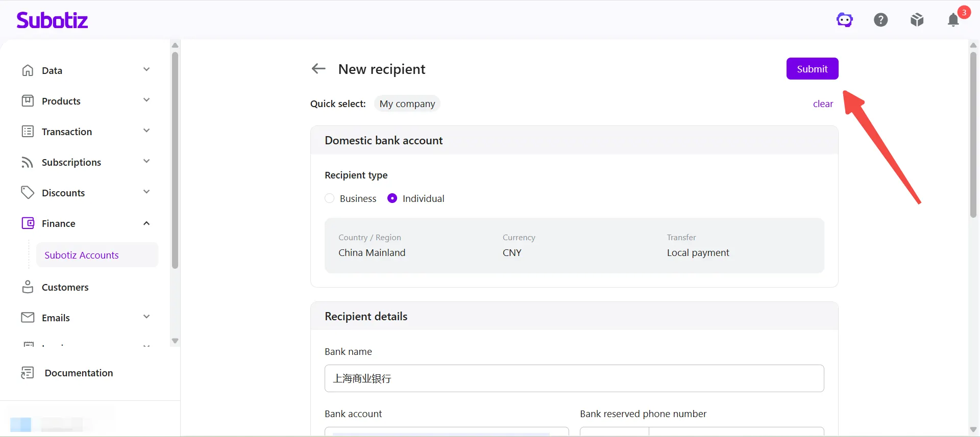980x437 pixels.
Task: Collapse the Finance menu chevron
Action: (x=146, y=223)
